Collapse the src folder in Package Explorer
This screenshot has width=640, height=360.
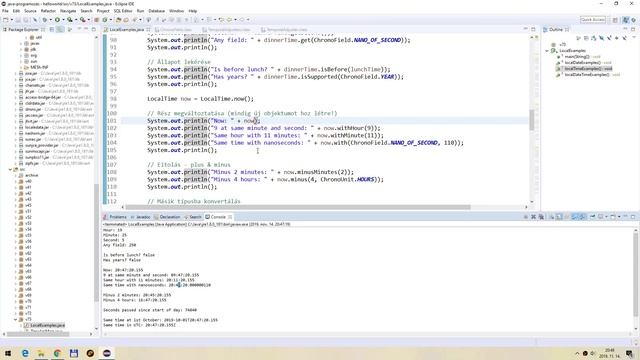10,169
